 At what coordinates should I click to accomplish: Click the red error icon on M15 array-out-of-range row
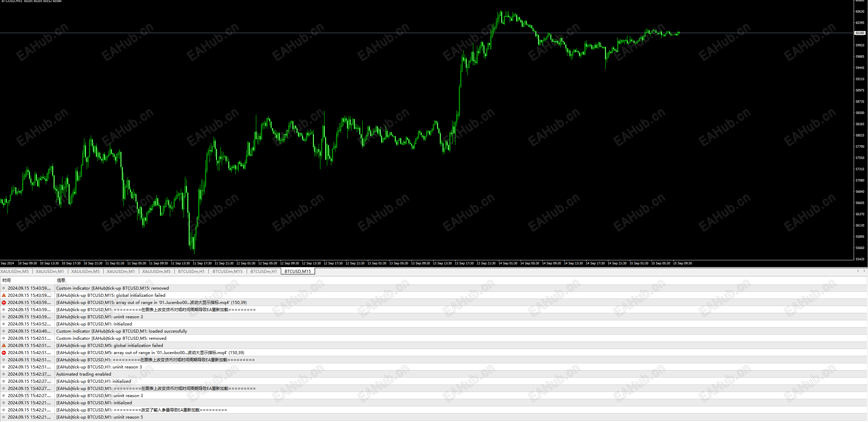(4, 303)
